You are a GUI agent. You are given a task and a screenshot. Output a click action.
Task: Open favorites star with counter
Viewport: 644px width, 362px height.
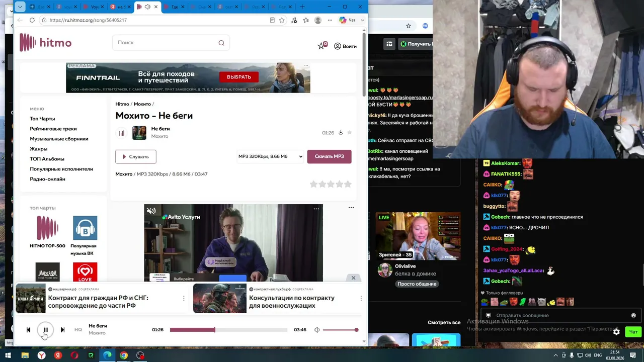pyautogui.click(x=322, y=46)
